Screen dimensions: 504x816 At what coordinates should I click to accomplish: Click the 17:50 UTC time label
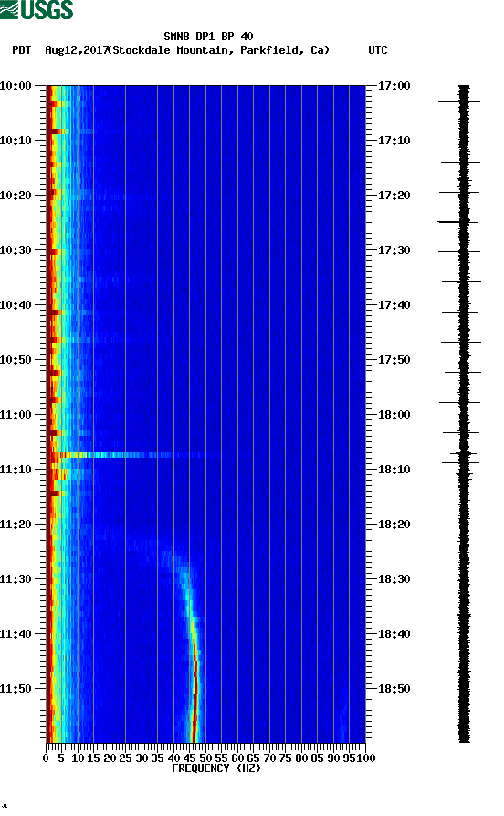394,360
